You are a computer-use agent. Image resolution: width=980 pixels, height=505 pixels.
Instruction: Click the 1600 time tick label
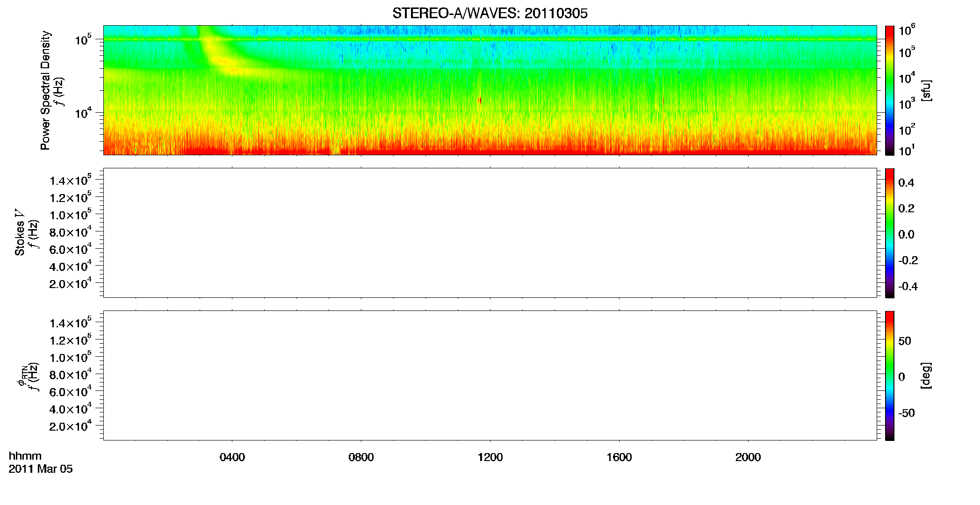tap(619, 457)
